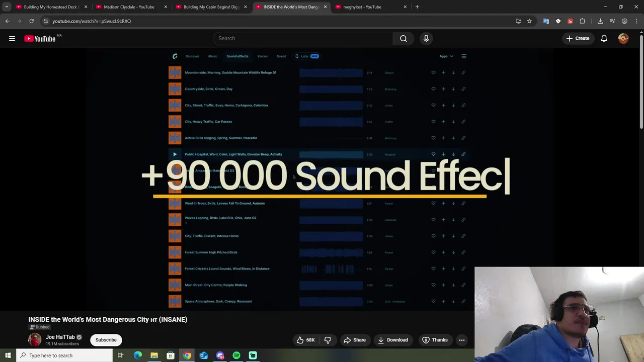This screenshot has width=644, height=362.
Task: Click the Thanks button
Action: coord(435,340)
